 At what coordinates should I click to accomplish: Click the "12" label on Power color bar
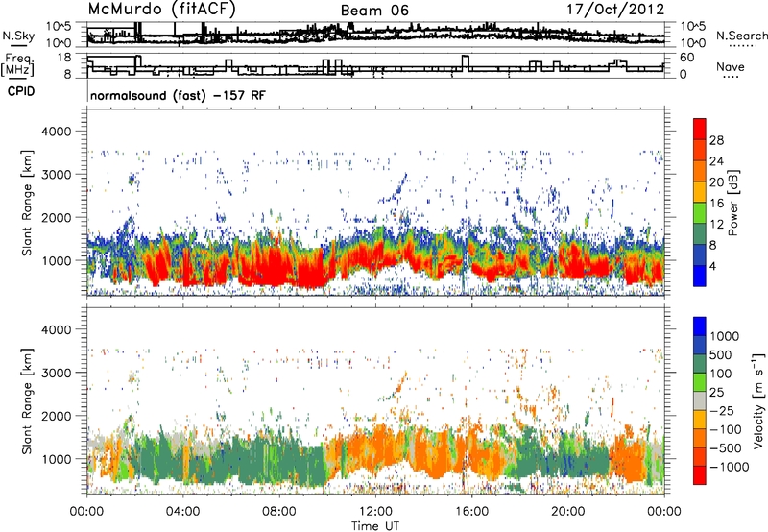[716, 225]
